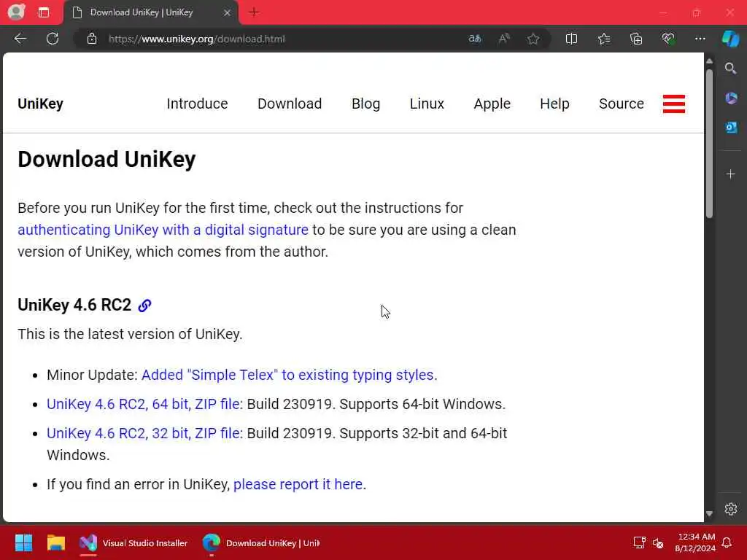Click the scrollbar up arrow
747x560 pixels.
point(709,61)
